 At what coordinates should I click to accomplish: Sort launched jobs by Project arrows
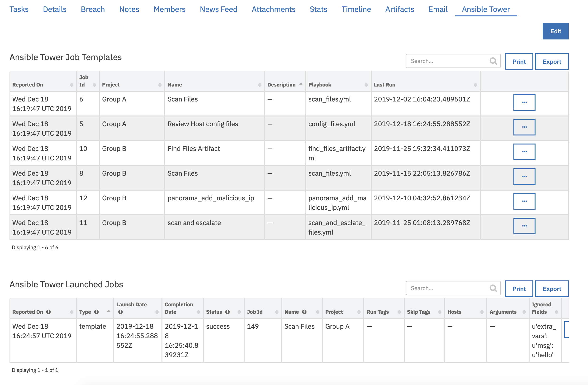(359, 312)
